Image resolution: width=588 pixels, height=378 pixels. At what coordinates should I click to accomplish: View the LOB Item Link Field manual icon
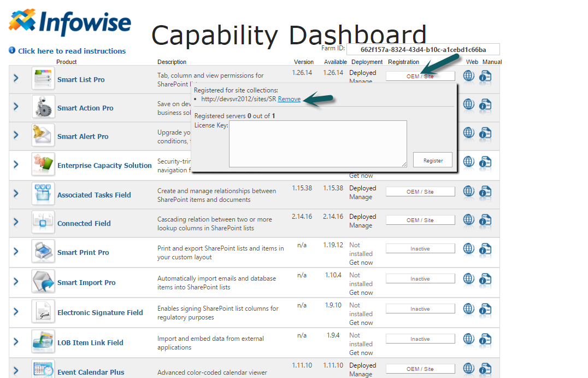pyautogui.click(x=485, y=339)
